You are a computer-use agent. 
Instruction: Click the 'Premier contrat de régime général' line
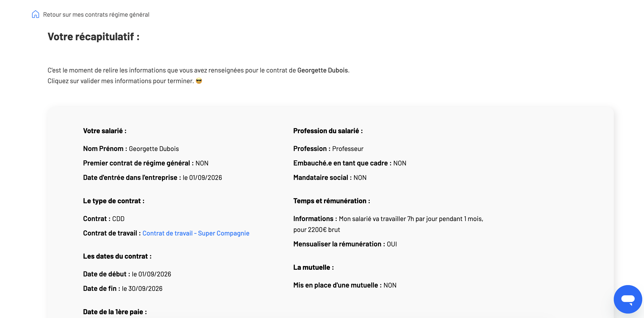tap(146, 163)
